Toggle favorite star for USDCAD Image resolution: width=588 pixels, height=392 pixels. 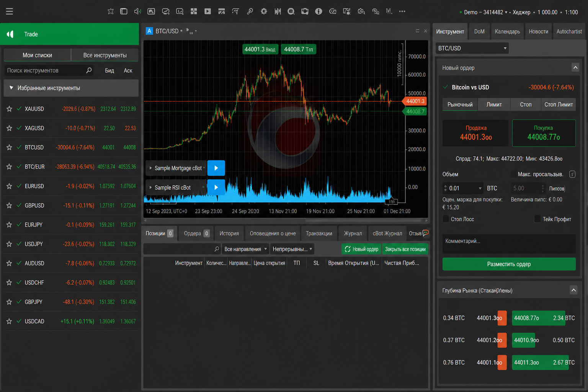[9, 322]
